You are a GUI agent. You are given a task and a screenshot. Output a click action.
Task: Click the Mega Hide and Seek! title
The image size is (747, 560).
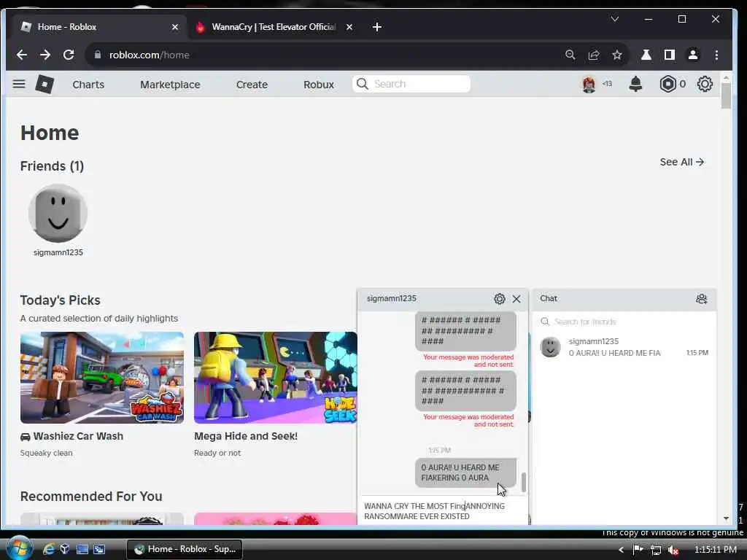246,436
